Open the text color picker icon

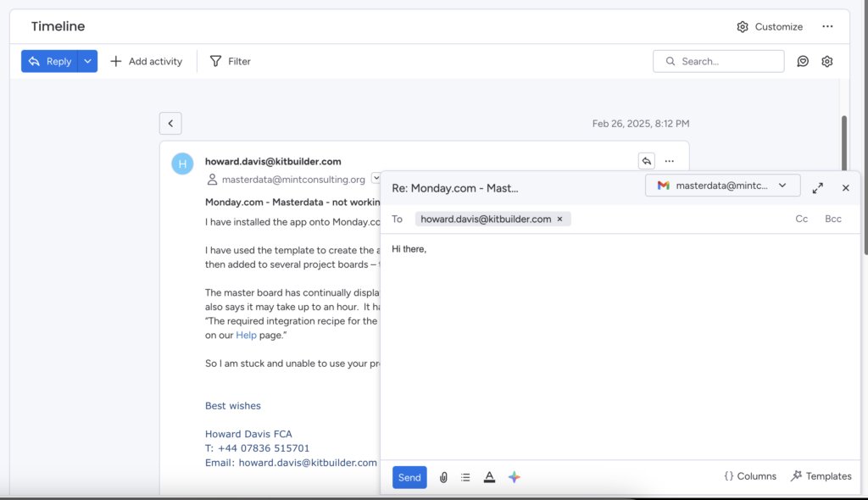point(489,477)
